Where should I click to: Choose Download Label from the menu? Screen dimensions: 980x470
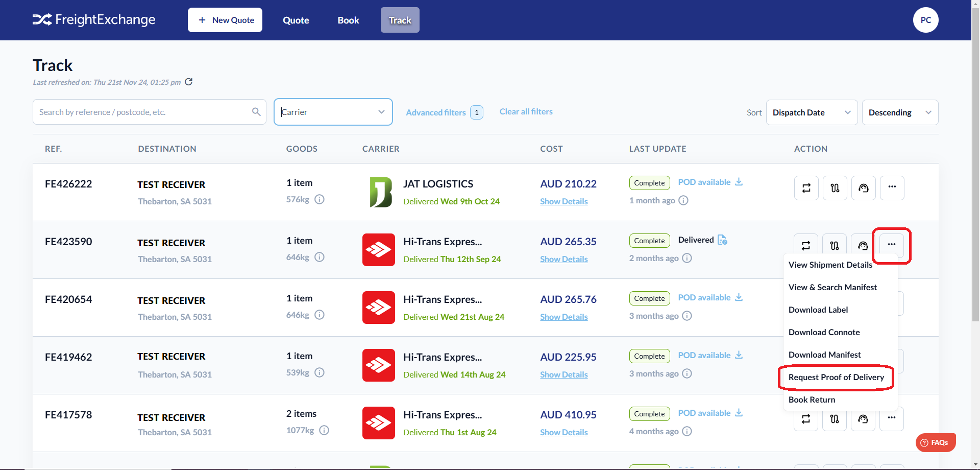point(818,310)
